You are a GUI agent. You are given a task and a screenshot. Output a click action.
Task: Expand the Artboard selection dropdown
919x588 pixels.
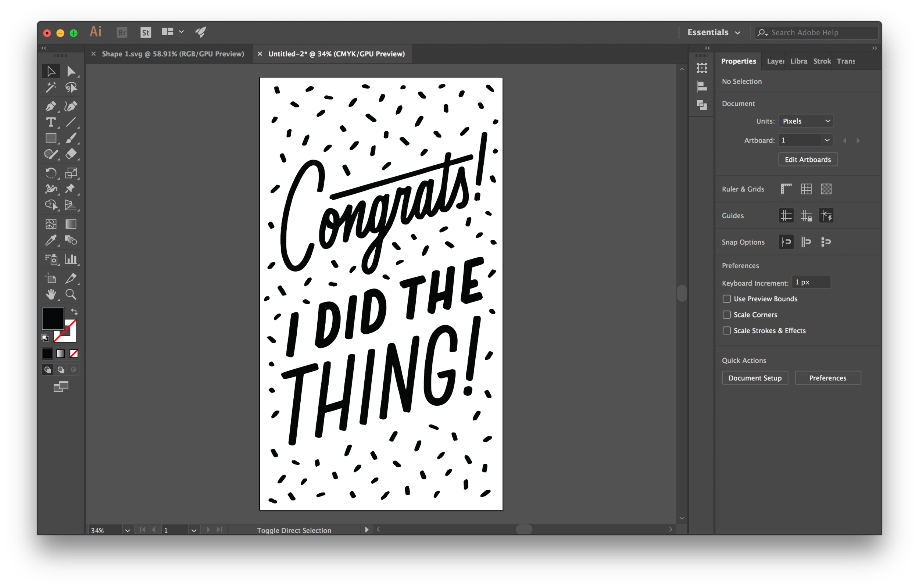(x=827, y=140)
